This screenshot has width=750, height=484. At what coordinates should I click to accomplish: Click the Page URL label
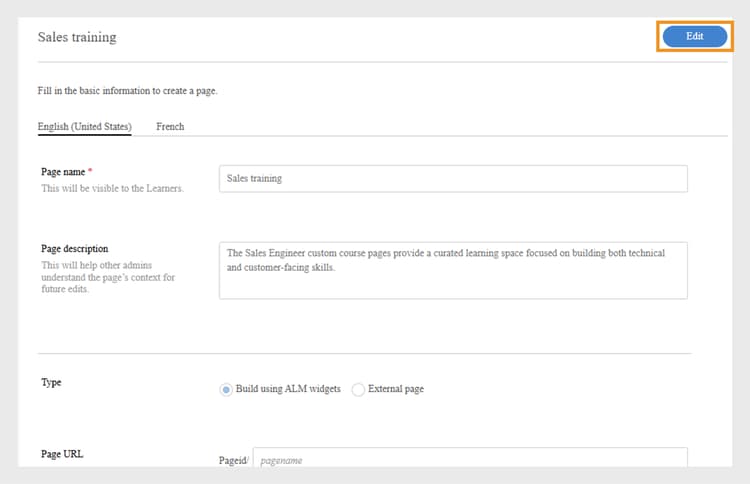[x=62, y=454]
